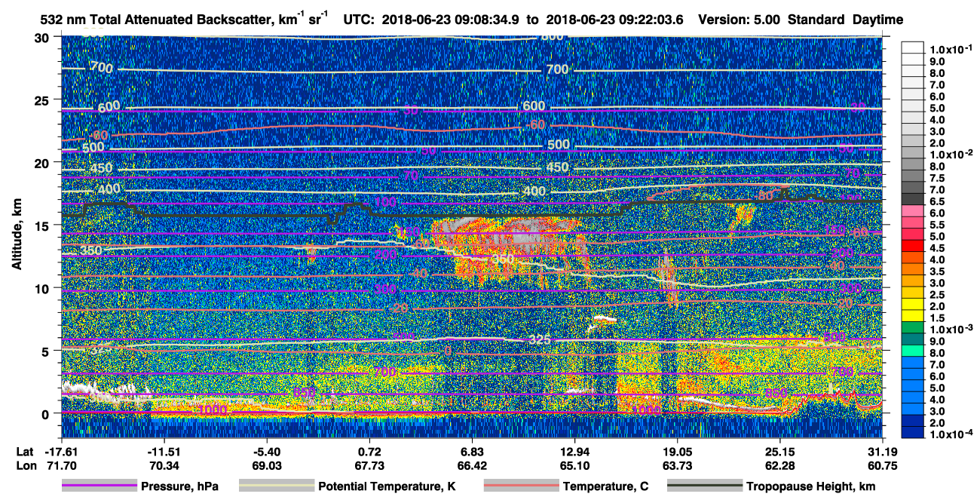
Task: Click the colorbar label 1.0x10-4
Action: coord(952,435)
